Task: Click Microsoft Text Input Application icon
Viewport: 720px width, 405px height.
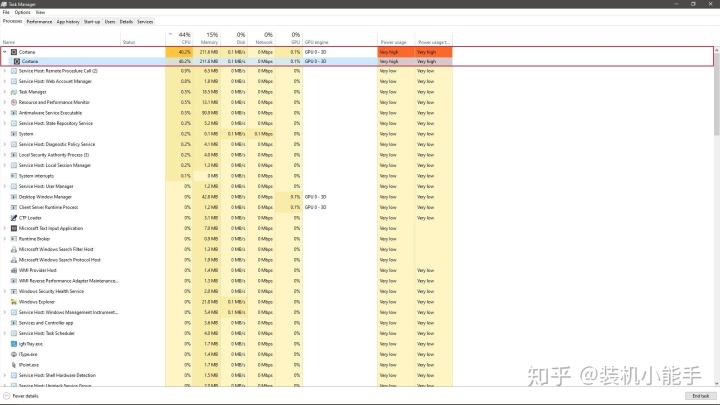Action: tap(14, 228)
